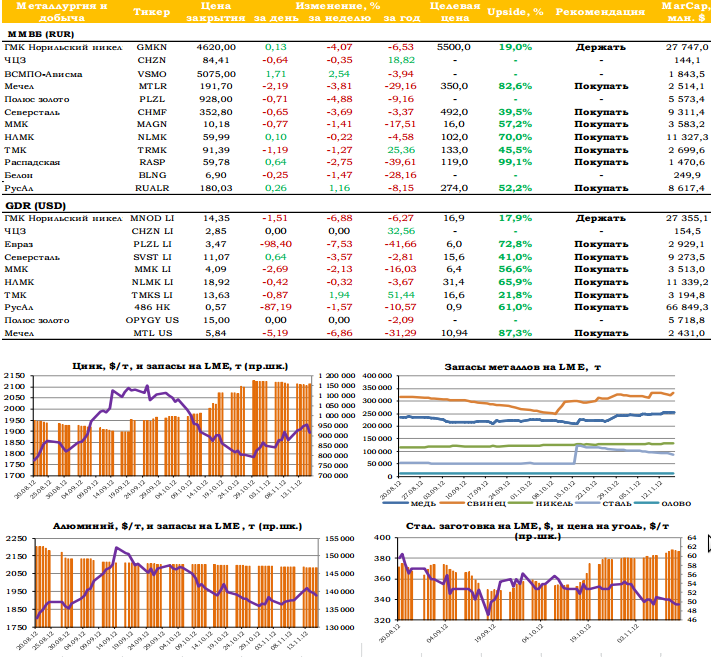
Task: Click the 'GDR (USD)' section label
Action: click(35, 206)
